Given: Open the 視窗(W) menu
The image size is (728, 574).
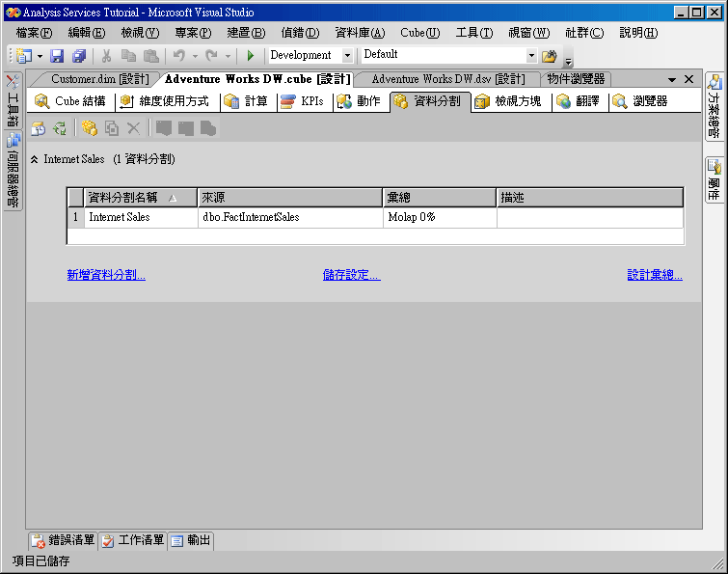Looking at the screenshot, I should pos(528,33).
